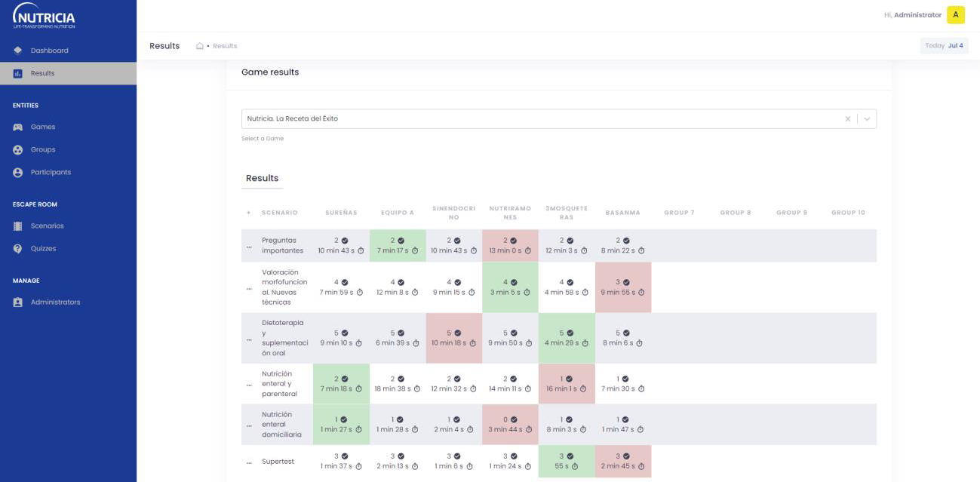
Task: Click the 3MOSQUETERAS column header
Action: pos(567,213)
